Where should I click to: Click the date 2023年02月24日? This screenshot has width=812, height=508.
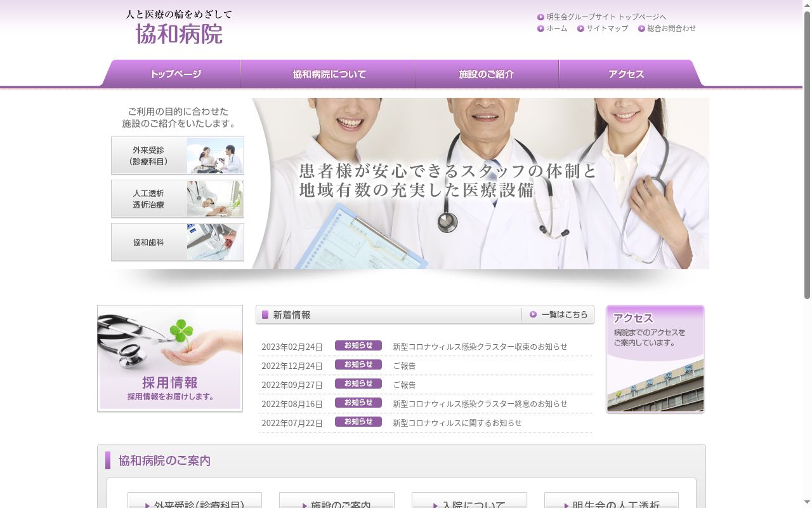tap(292, 347)
